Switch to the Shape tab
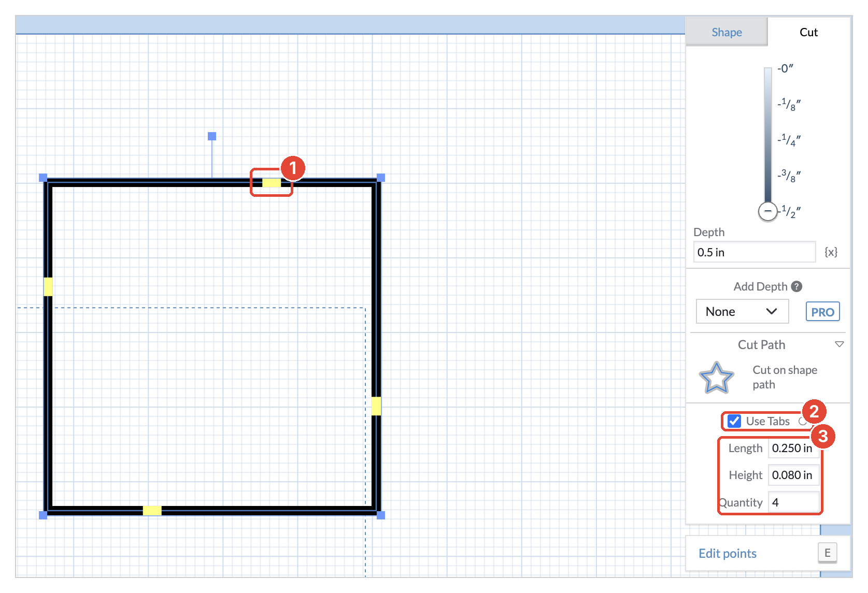 (726, 32)
